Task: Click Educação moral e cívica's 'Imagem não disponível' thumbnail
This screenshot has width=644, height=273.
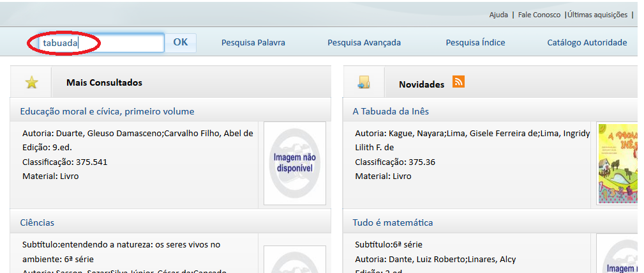Action: [294, 163]
